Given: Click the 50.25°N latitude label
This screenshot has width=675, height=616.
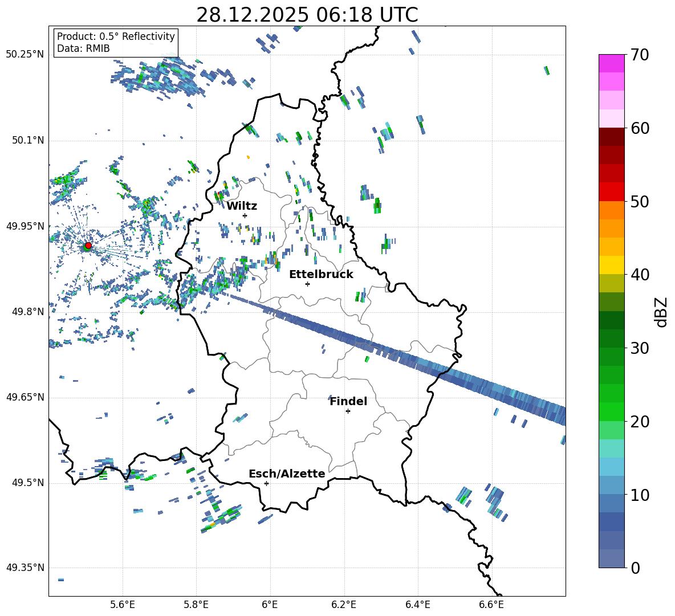Looking at the screenshot, I should pyautogui.click(x=25, y=55).
